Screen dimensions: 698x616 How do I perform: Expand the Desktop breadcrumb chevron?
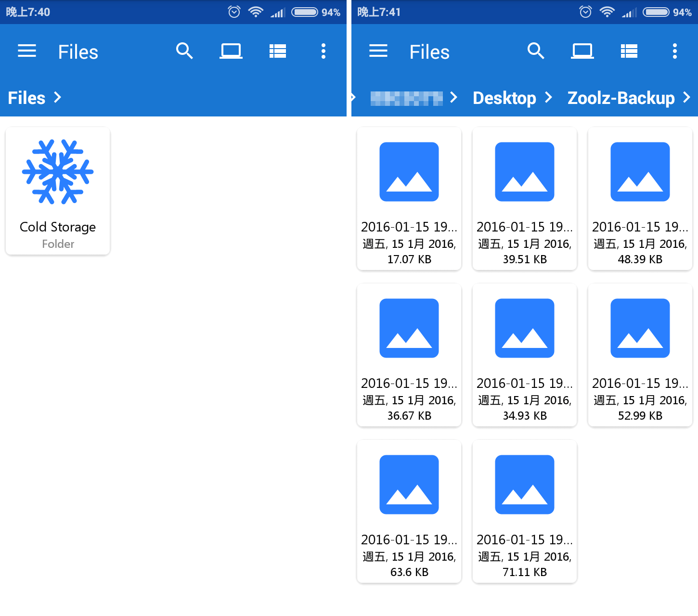[548, 98]
